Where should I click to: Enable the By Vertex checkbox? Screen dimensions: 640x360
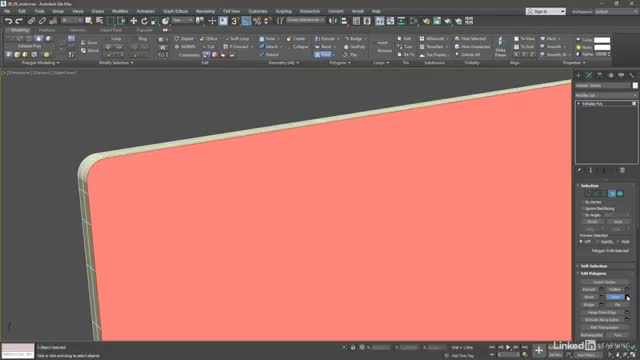coord(583,202)
